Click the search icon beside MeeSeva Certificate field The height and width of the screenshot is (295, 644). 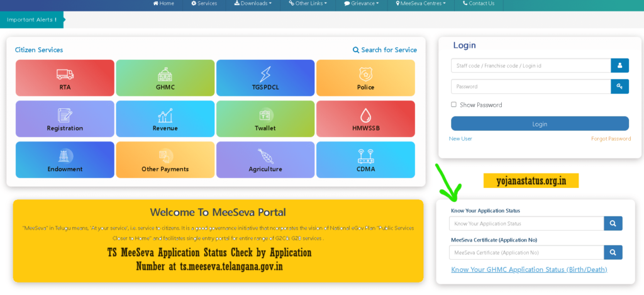pyautogui.click(x=613, y=252)
